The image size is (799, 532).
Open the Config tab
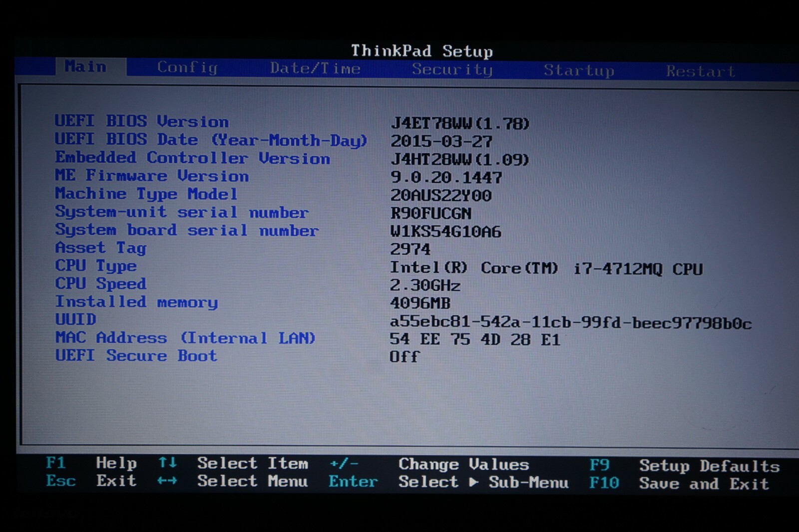[187, 67]
